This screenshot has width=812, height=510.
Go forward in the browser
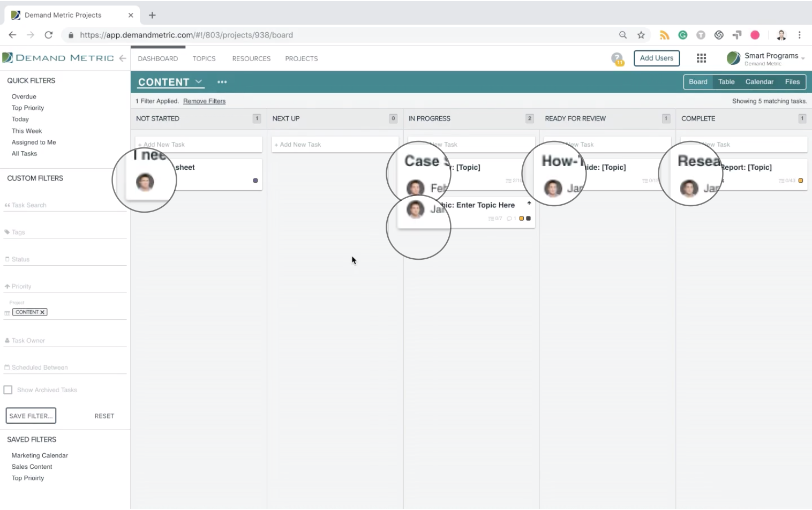31,35
